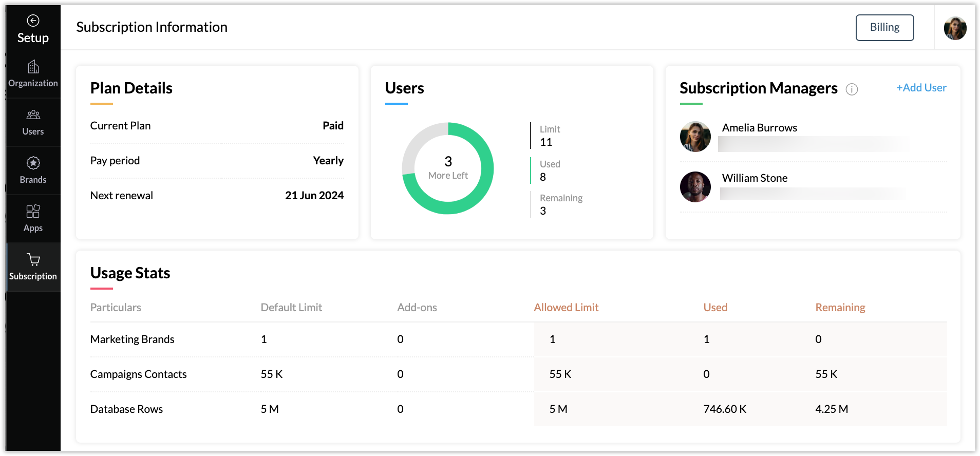The image size is (980, 456).
Task: Click William Stone's profile photo
Action: (x=695, y=187)
